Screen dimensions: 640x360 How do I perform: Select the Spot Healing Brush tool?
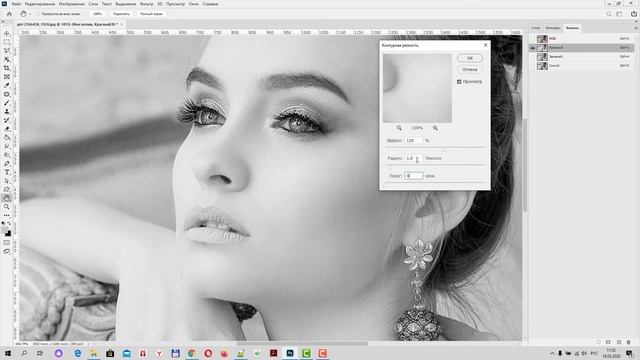pyautogui.click(x=7, y=94)
